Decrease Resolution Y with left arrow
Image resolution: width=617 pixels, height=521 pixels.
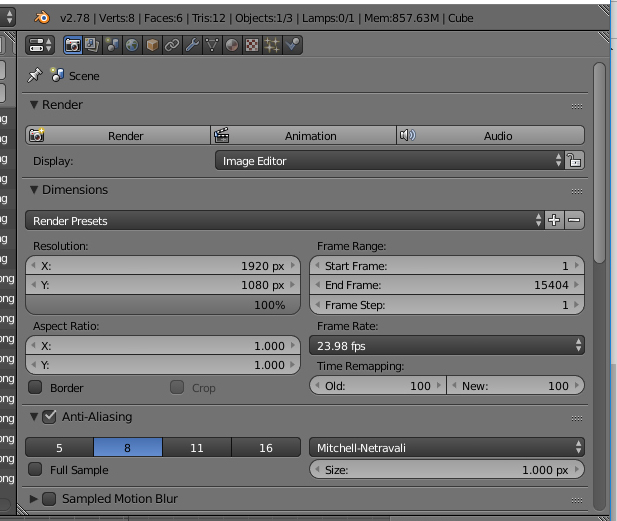click(33, 285)
